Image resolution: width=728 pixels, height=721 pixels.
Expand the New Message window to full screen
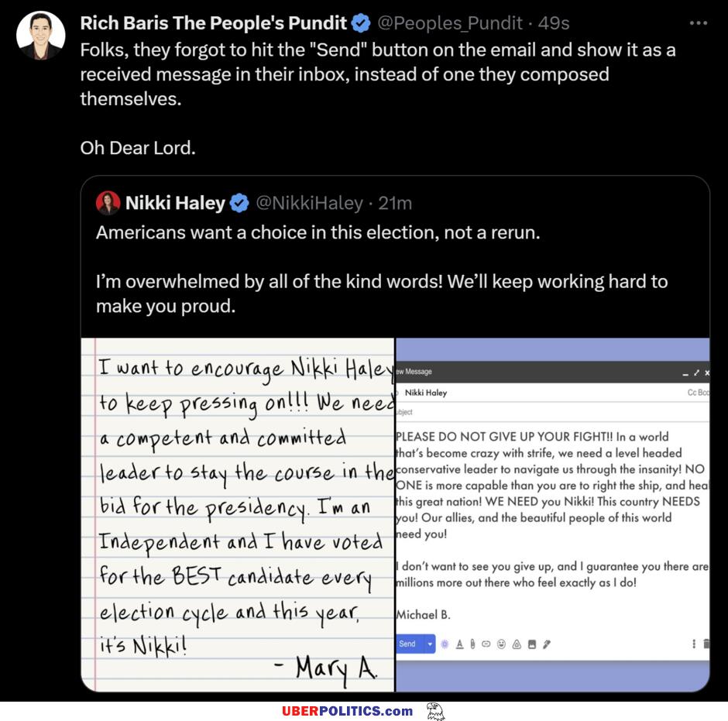696,373
